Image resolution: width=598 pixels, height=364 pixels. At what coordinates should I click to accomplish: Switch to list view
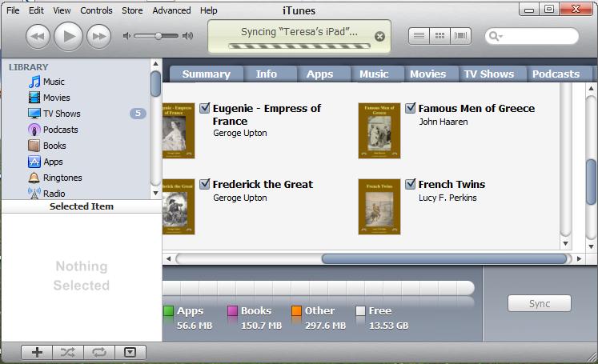coord(418,36)
